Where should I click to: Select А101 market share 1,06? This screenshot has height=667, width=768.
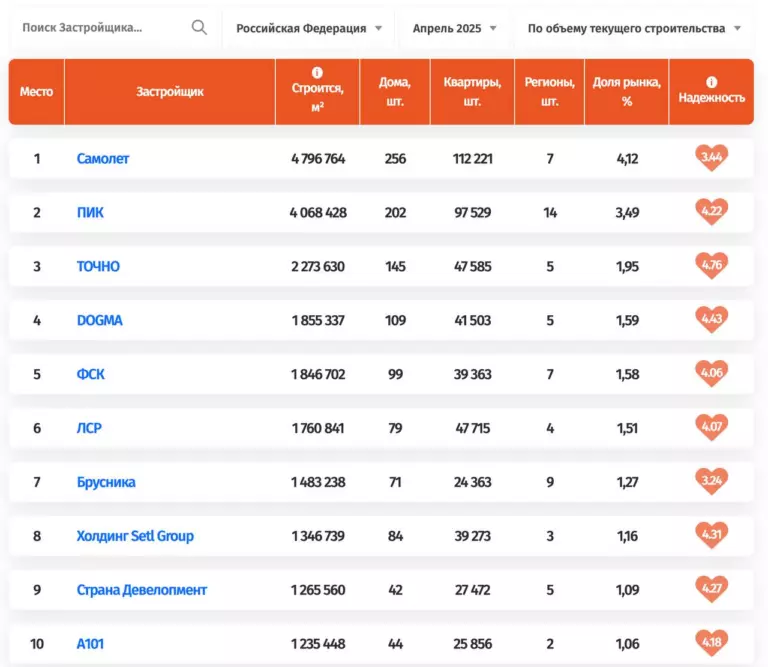627,643
